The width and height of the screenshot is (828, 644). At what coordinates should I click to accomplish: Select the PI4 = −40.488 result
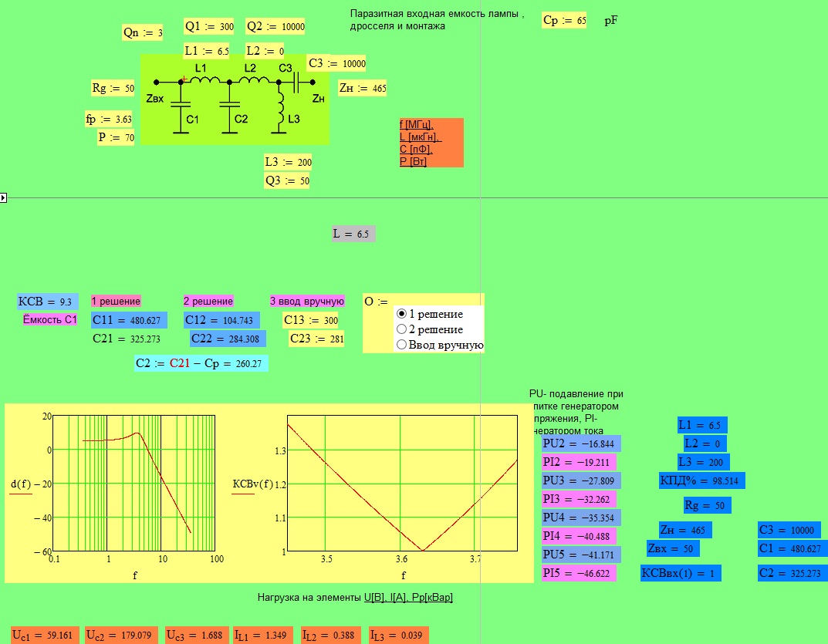(x=580, y=536)
